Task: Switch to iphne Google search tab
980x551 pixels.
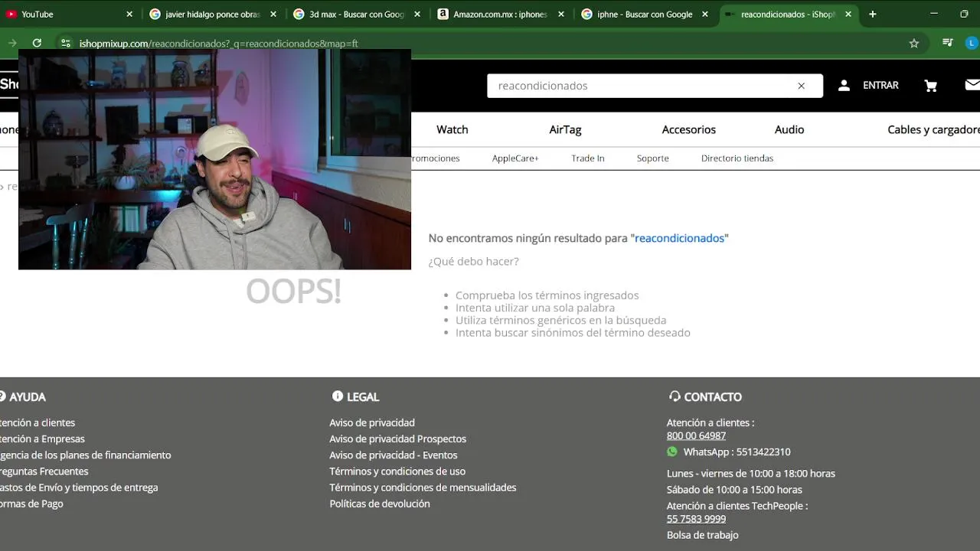Action: click(x=645, y=14)
